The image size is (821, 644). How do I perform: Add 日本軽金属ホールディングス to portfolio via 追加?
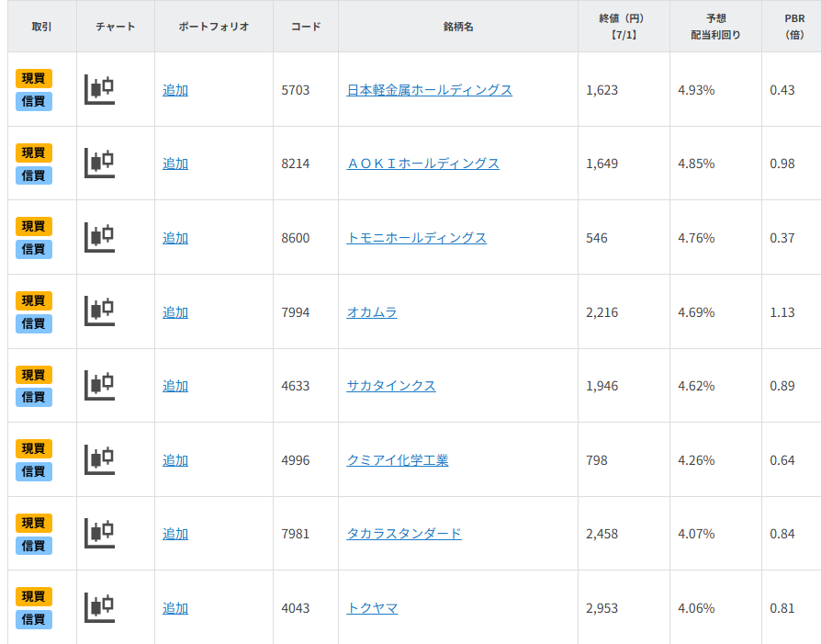175,90
